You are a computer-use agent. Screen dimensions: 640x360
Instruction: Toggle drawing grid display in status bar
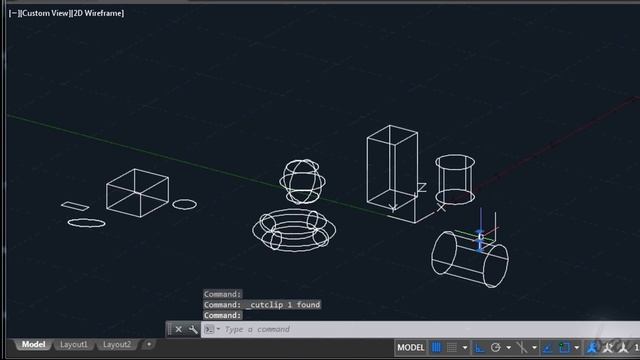point(436,348)
